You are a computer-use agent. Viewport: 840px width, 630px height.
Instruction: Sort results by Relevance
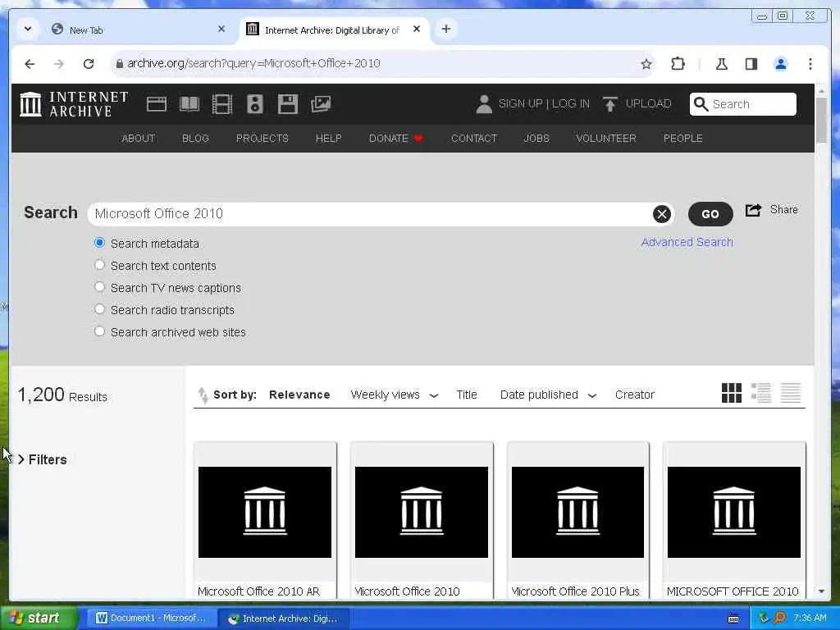(x=299, y=395)
